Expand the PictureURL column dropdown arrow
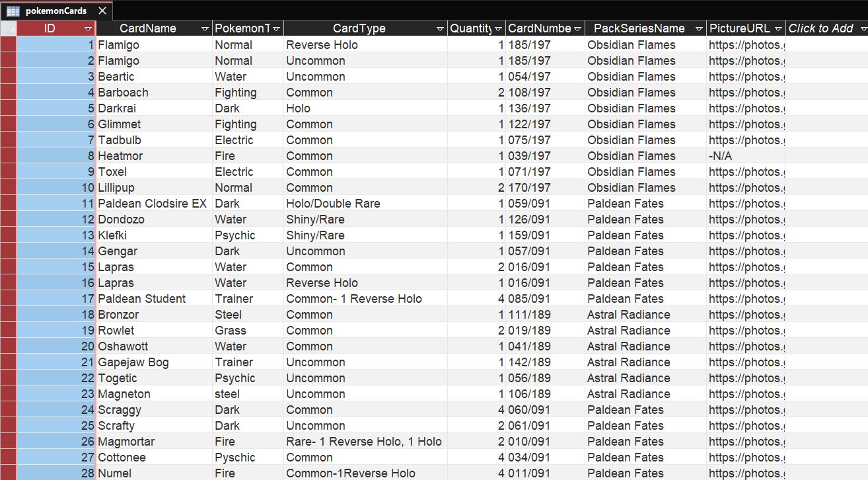The image size is (868, 480). [x=778, y=29]
